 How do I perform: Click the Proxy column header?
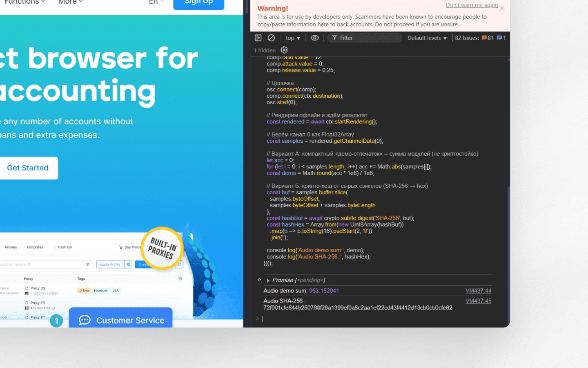click(28, 279)
